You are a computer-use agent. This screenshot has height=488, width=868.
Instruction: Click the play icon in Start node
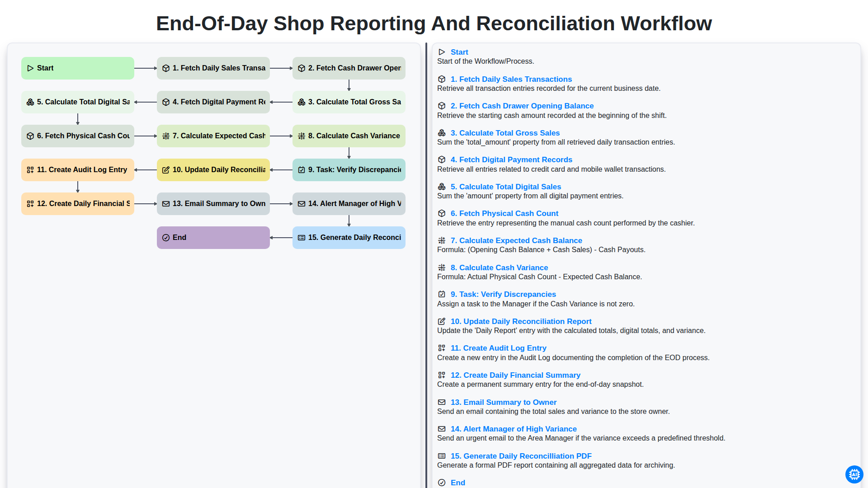pyautogui.click(x=30, y=68)
